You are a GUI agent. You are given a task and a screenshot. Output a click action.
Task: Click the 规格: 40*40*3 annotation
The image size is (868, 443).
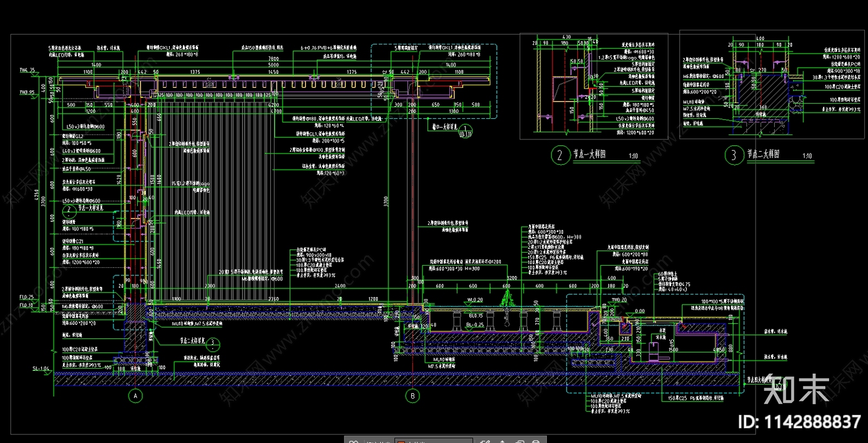click(x=674, y=290)
